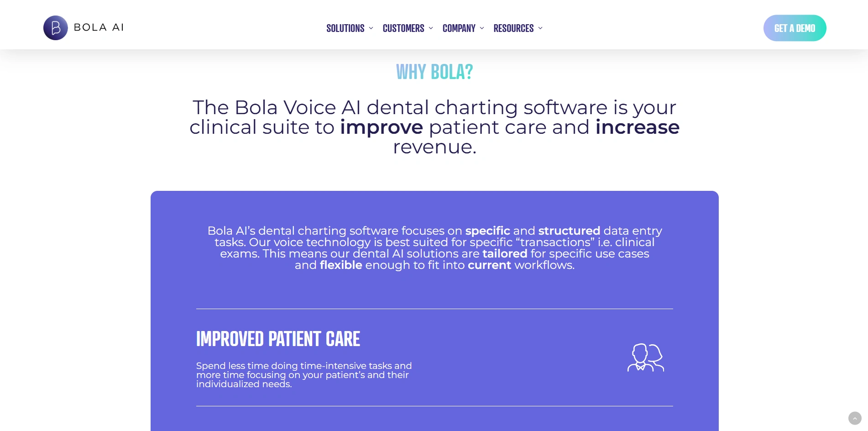Expand the chevron beside Resources

540,28
